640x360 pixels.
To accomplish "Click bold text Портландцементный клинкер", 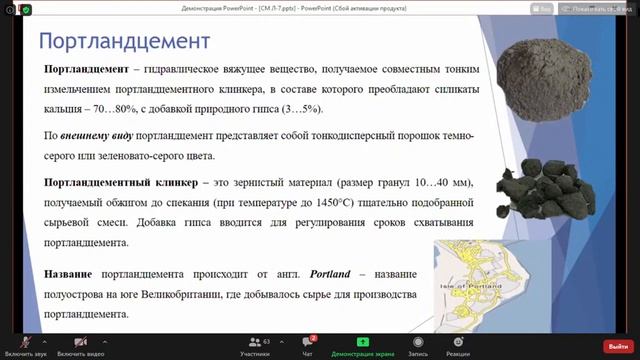I will coord(121,182).
